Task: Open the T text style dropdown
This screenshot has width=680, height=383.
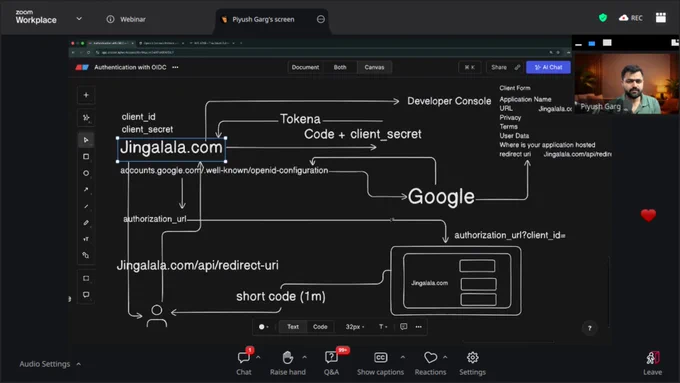Action: tap(383, 327)
